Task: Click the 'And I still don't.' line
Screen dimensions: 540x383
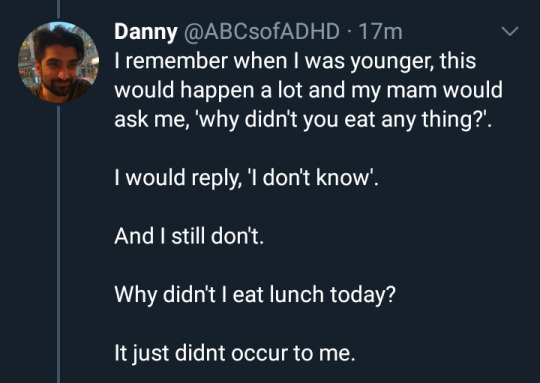Action: 189,236
